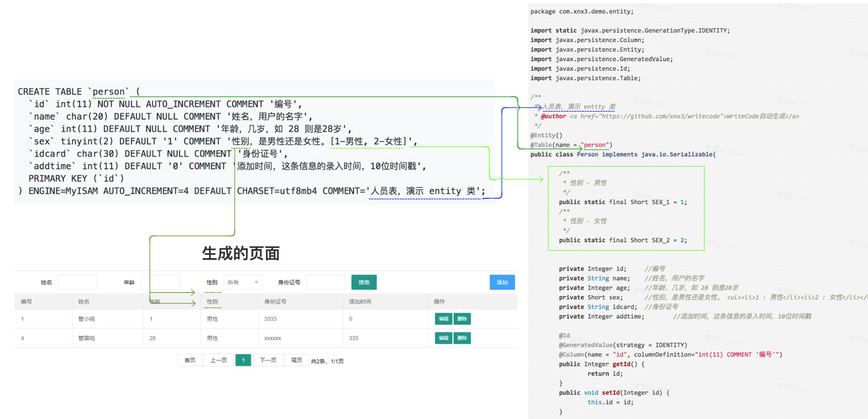Select page 1 in pagination
Screen dimensions: 868x419
[x=243, y=360]
